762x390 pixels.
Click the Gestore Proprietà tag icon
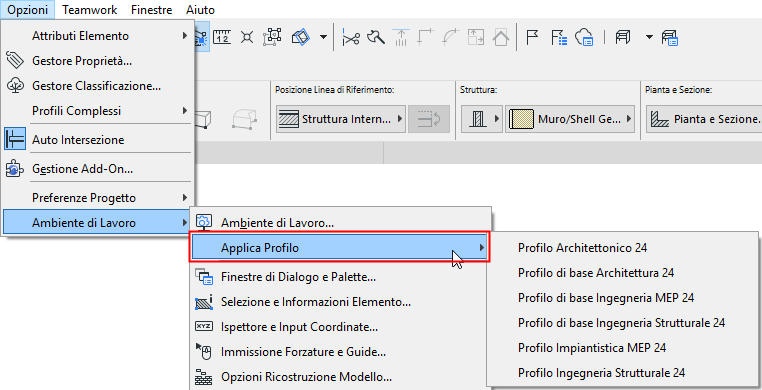pyautogui.click(x=15, y=61)
